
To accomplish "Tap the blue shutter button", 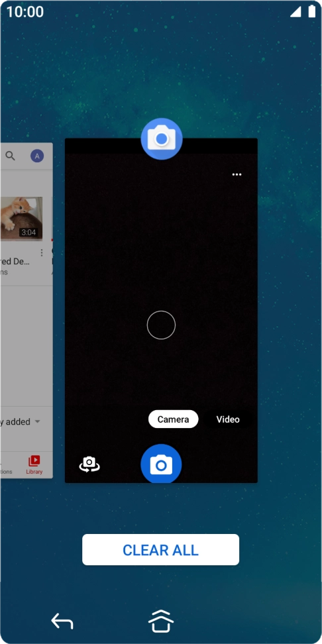I will (x=161, y=464).
